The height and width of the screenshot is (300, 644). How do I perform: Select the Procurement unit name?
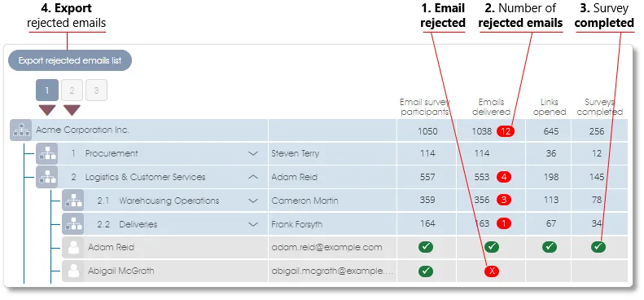pyautogui.click(x=112, y=153)
